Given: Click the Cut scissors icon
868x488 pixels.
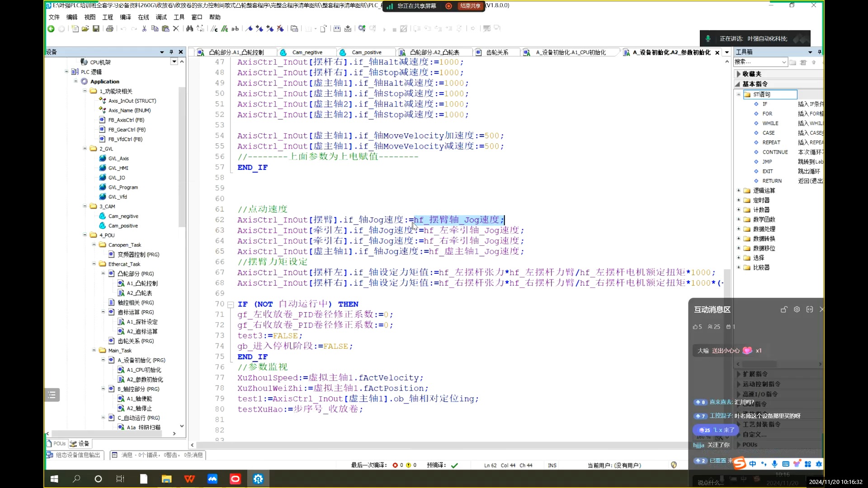Looking at the screenshot, I should click(x=144, y=28).
